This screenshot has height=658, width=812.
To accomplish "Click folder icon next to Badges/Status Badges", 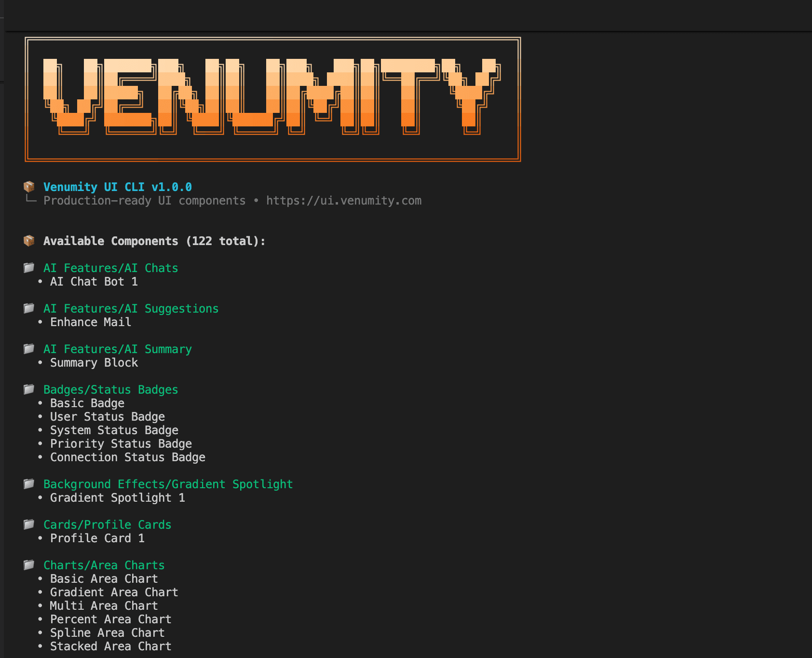I will 29,389.
